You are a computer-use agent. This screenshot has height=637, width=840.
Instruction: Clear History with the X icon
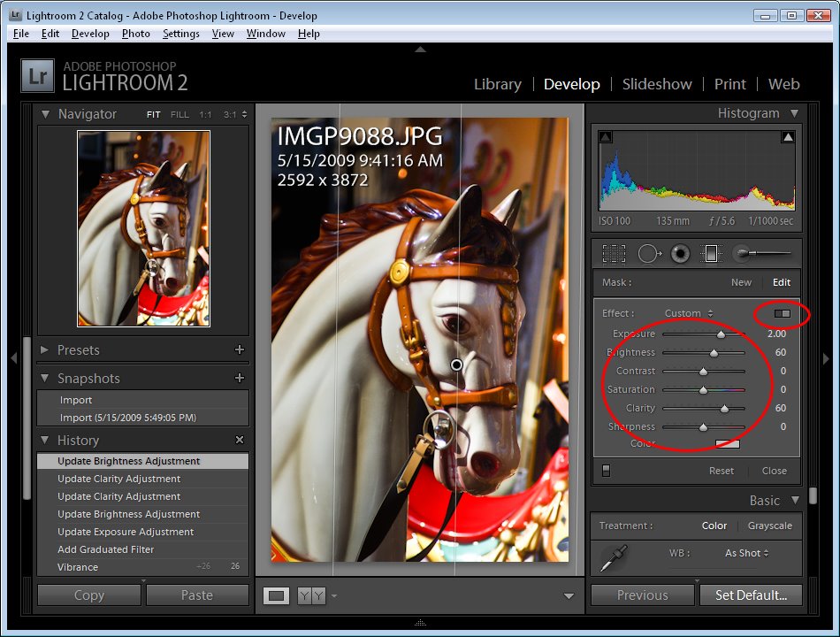click(x=240, y=440)
